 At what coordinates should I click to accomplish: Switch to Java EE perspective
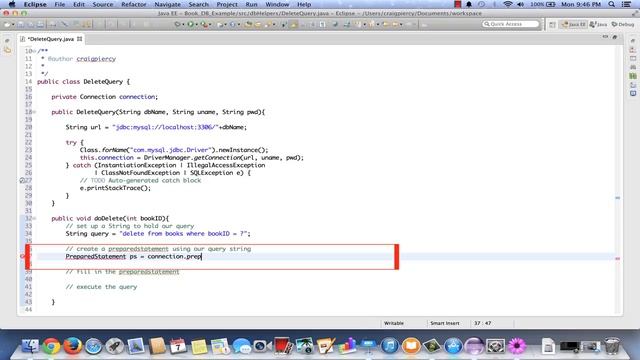coord(573,24)
